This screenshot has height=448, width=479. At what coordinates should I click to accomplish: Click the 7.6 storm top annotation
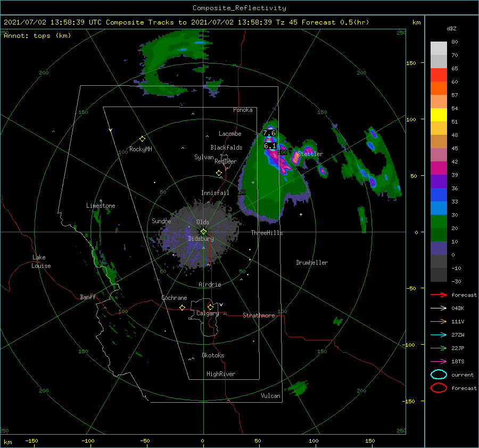(x=269, y=133)
